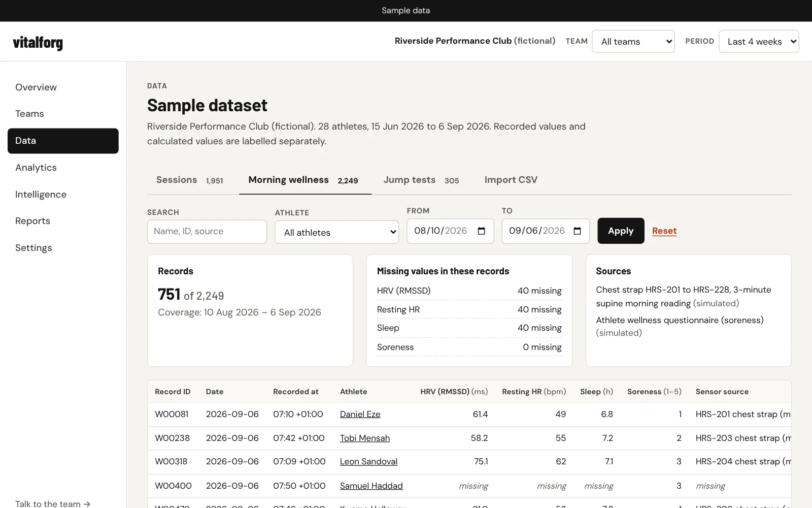Image resolution: width=812 pixels, height=508 pixels.
Task: Expand the ATHLETE dropdown showing All athletes
Action: (337, 232)
